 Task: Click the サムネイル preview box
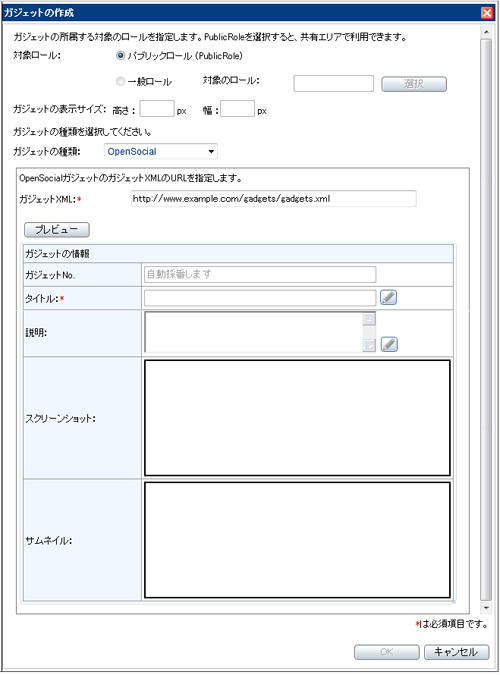point(297,540)
